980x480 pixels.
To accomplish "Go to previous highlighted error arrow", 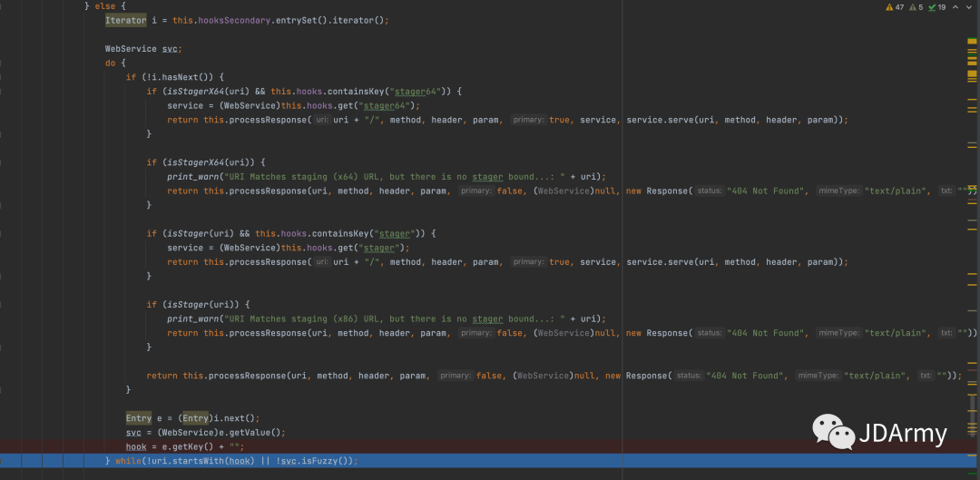I will point(956,7).
